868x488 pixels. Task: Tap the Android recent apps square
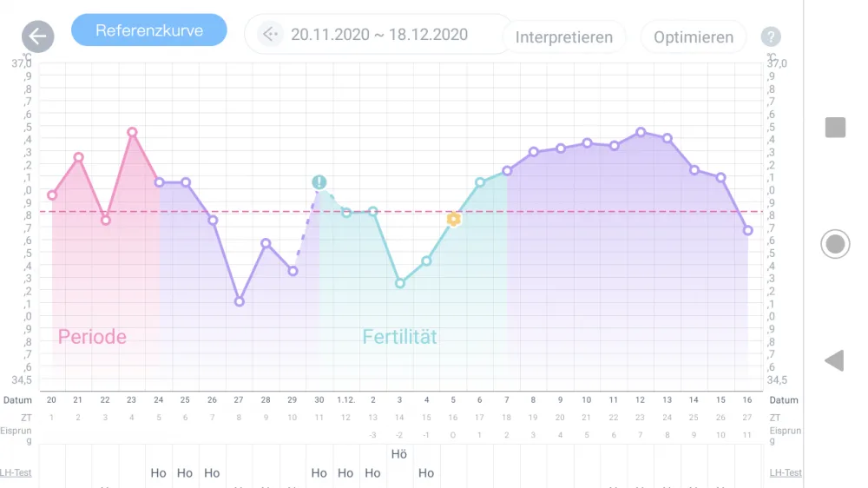coord(835,128)
